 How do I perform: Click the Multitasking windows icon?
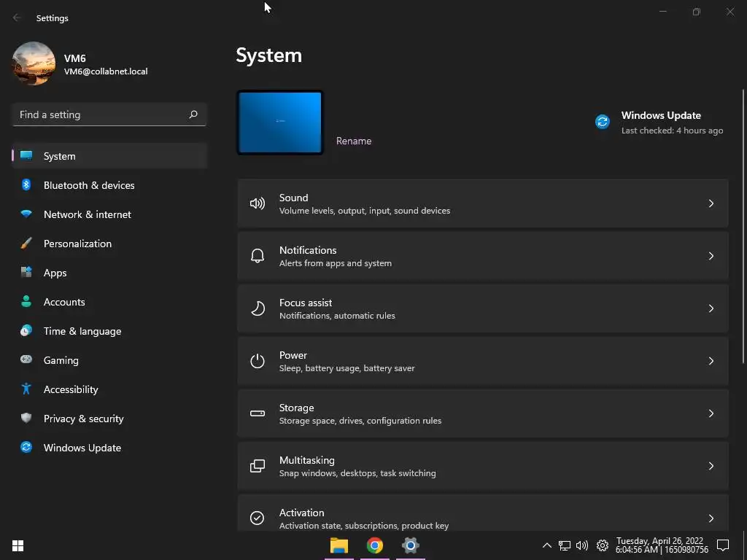[258, 466]
